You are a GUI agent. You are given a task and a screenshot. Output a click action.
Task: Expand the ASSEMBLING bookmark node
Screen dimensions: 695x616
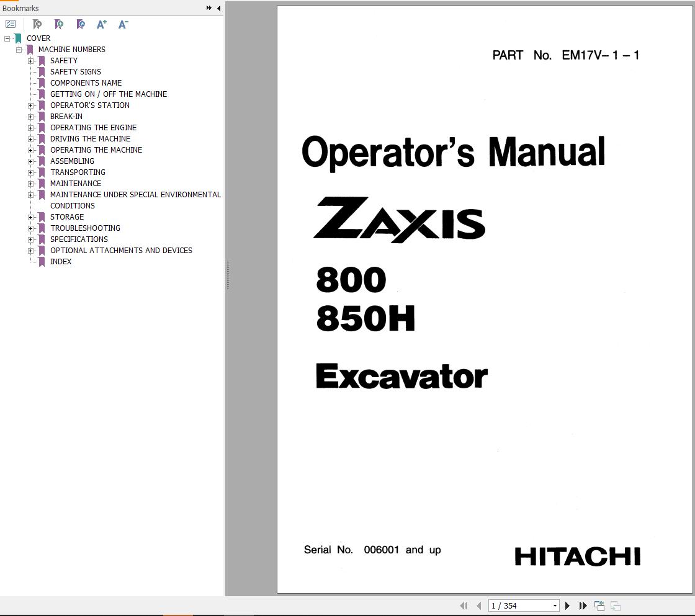(x=30, y=161)
